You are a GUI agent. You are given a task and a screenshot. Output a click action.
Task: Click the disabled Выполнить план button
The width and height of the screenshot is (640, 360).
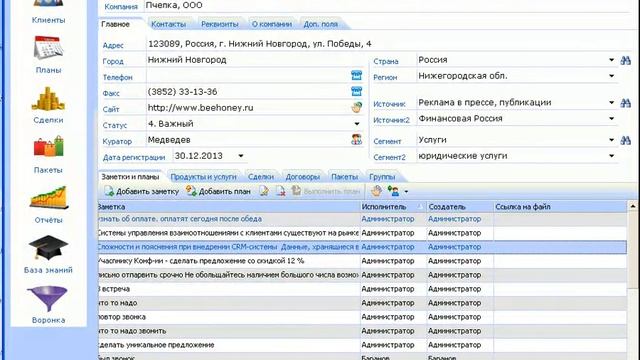pyautogui.click(x=326, y=191)
